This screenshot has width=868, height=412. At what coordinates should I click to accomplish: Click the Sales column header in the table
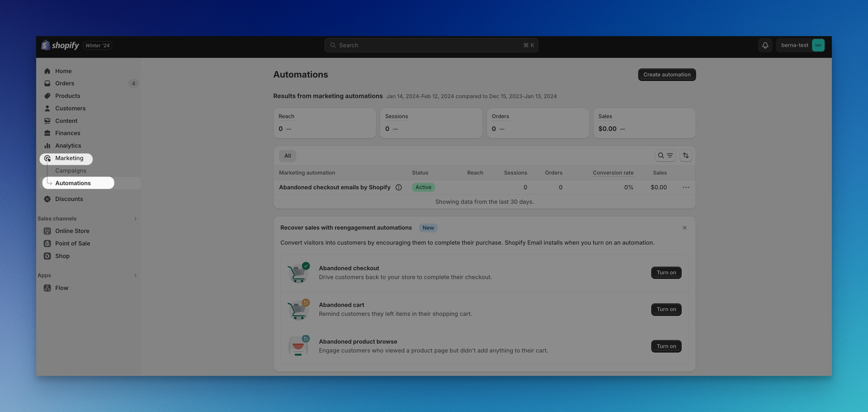(x=659, y=173)
